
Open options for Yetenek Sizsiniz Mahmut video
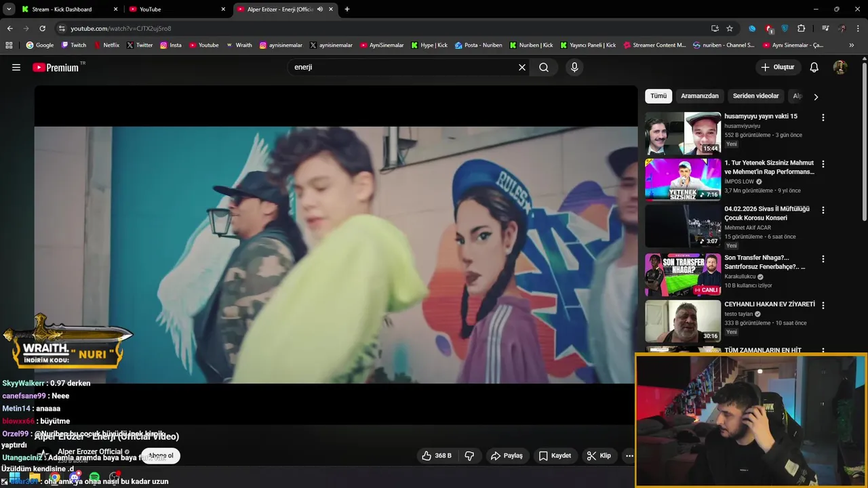[x=823, y=164]
